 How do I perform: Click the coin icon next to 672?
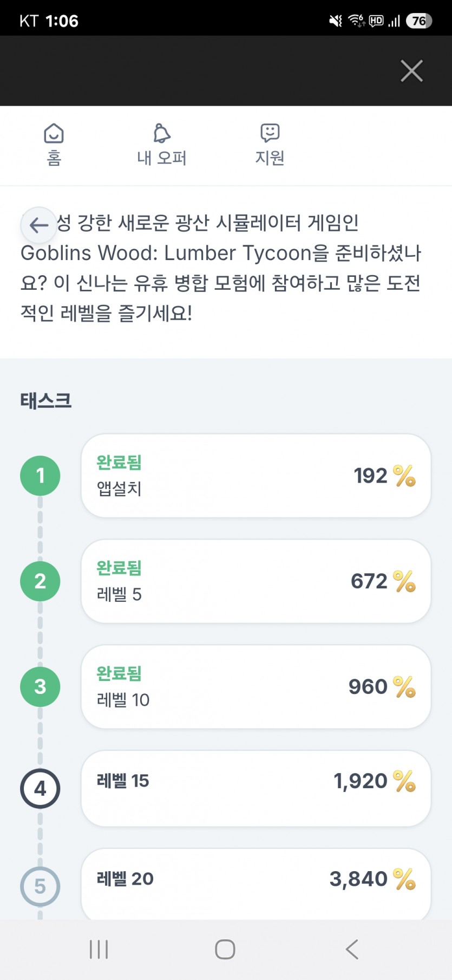coord(404,581)
